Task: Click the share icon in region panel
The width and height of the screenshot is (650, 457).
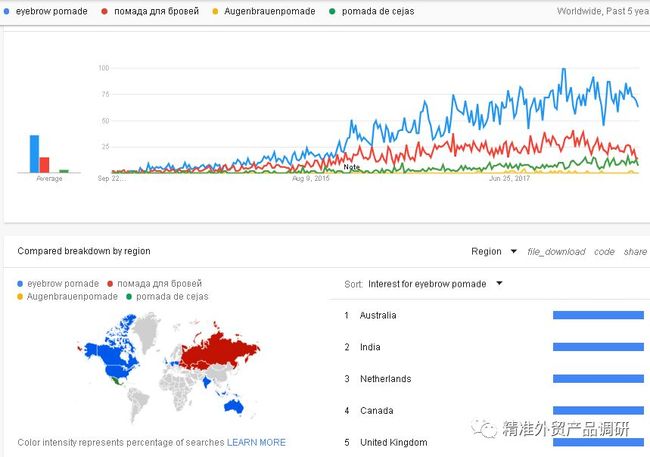Action: click(x=635, y=252)
